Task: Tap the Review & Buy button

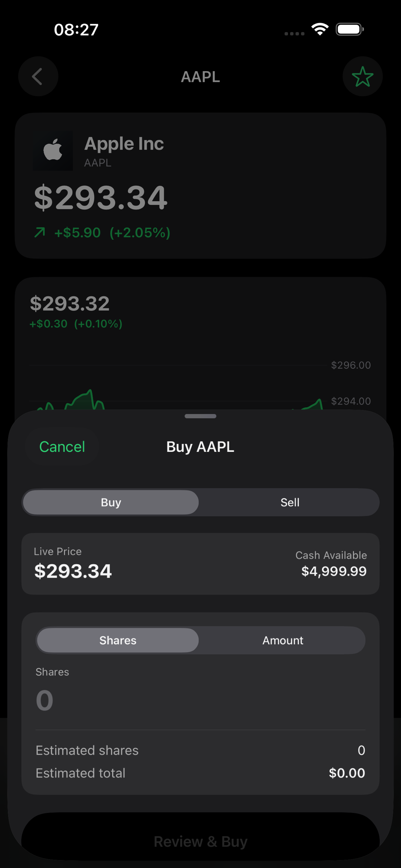Action: coord(200,841)
